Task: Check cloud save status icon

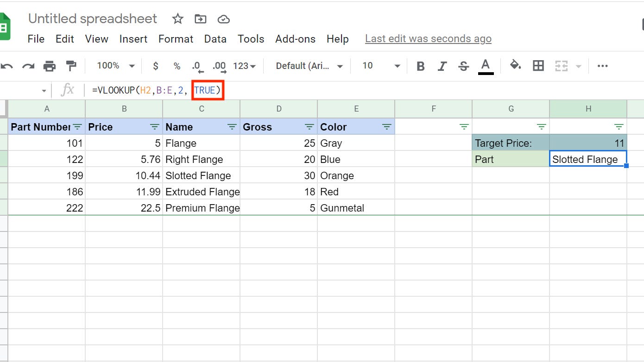Action: point(224,19)
